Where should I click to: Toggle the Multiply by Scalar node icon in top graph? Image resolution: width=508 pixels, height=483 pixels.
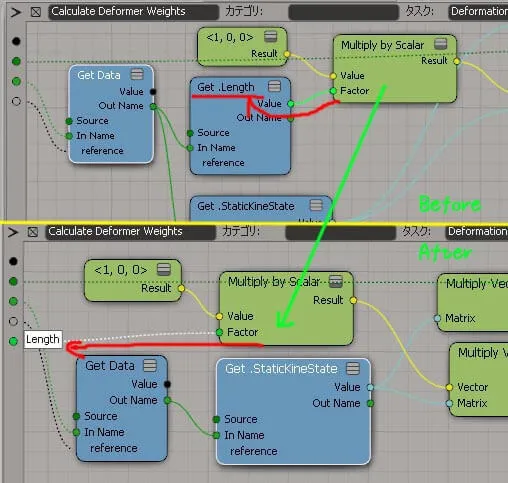point(440,44)
